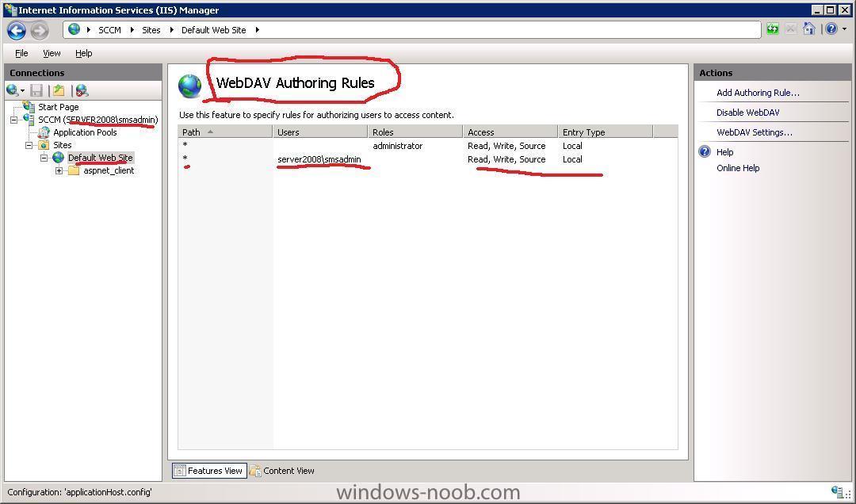Open Online Help link
856x504 pixels.
738,168
